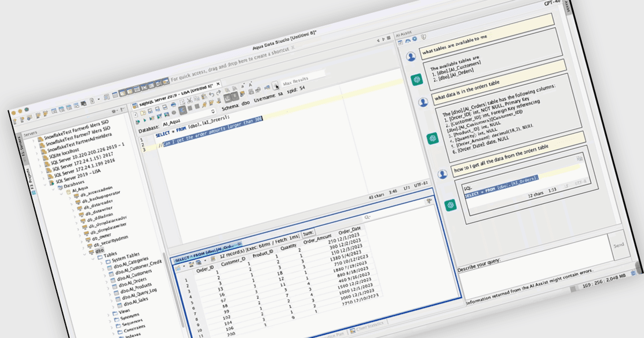Click the Sum: button in results header
This screenshot has height=338, width=644.
click(x=309, y=234)
